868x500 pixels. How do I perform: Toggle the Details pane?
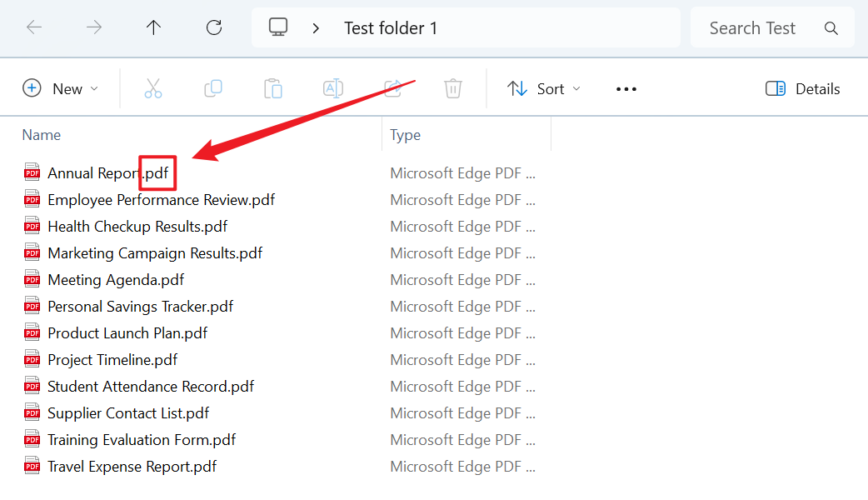[x=801, y=88]
